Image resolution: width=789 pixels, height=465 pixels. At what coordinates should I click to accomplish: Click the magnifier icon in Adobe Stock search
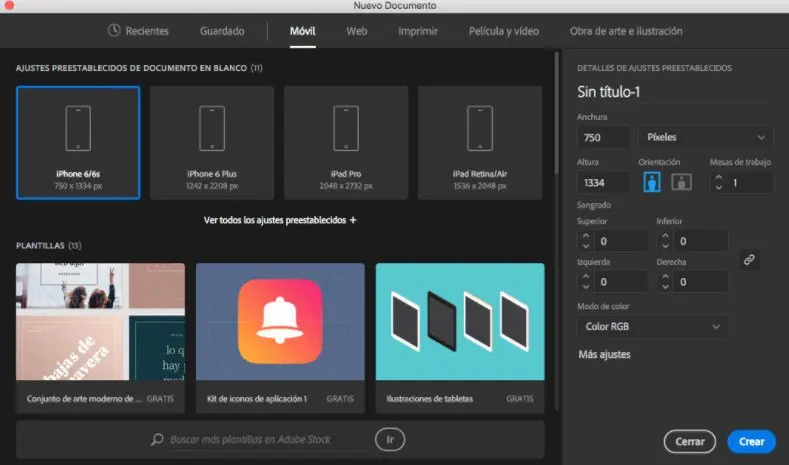click(157, 440)
